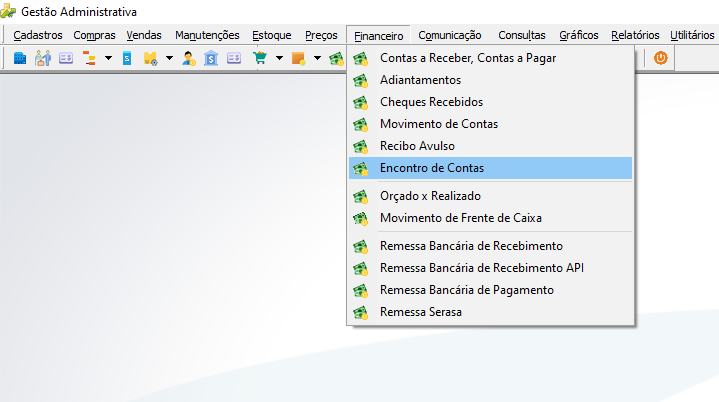Open the highlighted Encontro de Contas entry
This screenshot has height=402, width=719.
point(490,168)
